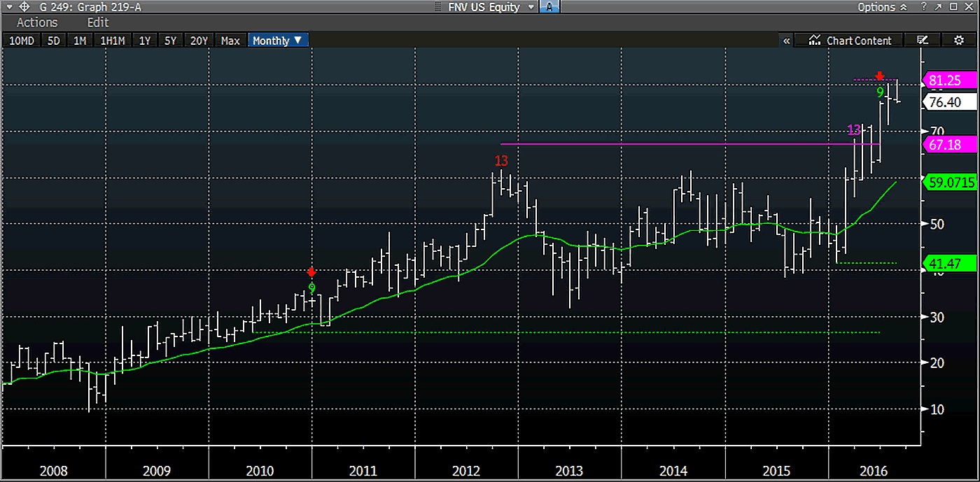Click the magenta 81.25 price label
This screenshot has height=482, width=980.
tap(951, 80)
